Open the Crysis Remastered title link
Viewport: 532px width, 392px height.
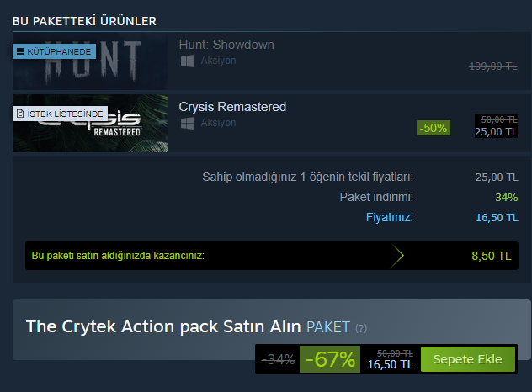(x=232, y=107)
